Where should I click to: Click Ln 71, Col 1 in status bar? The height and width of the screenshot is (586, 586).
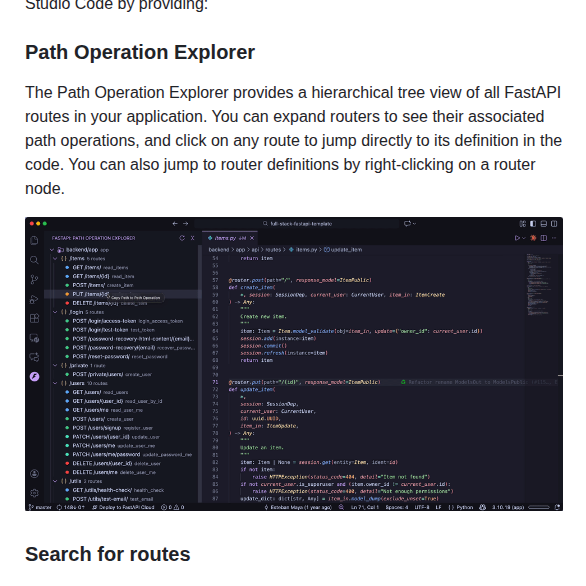pyautogui.click(x=365, y=507)
